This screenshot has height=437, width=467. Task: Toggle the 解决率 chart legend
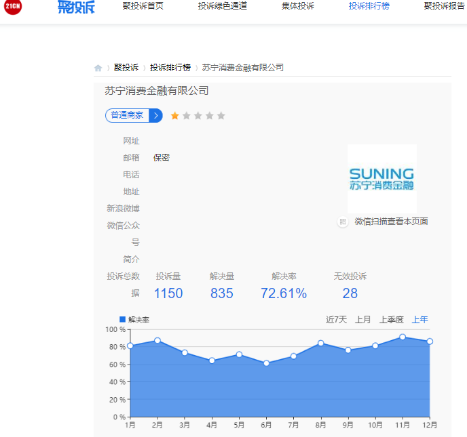[x=134, y=320]
